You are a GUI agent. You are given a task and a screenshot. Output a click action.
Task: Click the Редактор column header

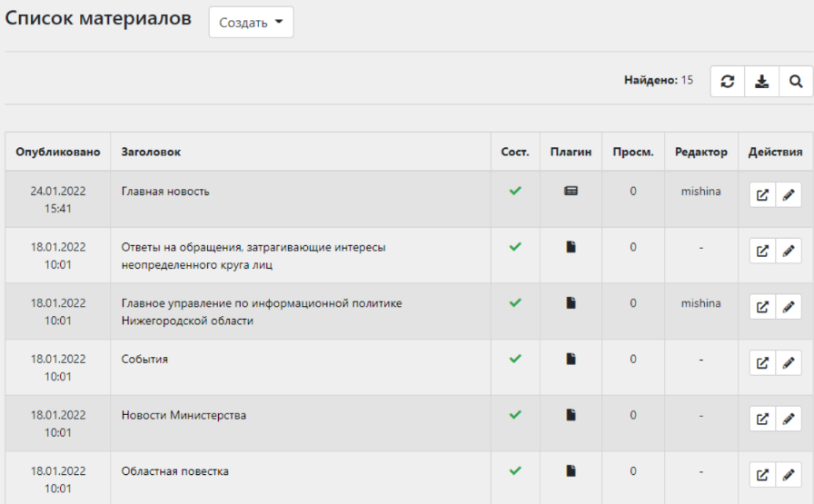pos(700,152)
